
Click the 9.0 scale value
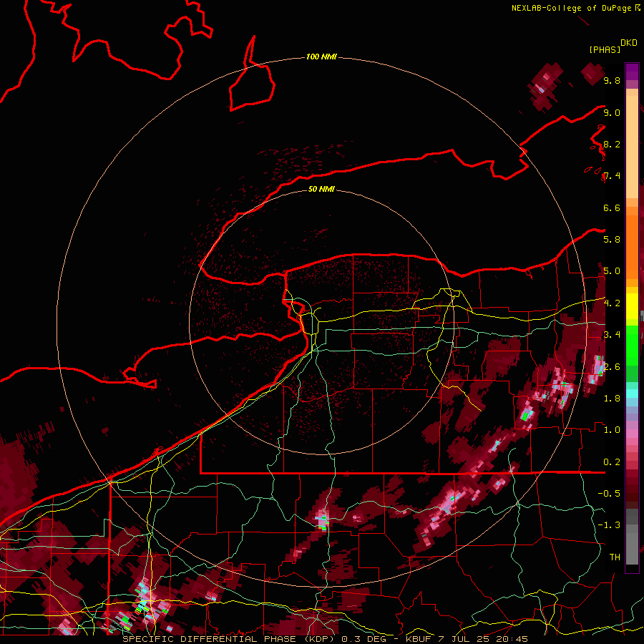click(x=612, y=113)
